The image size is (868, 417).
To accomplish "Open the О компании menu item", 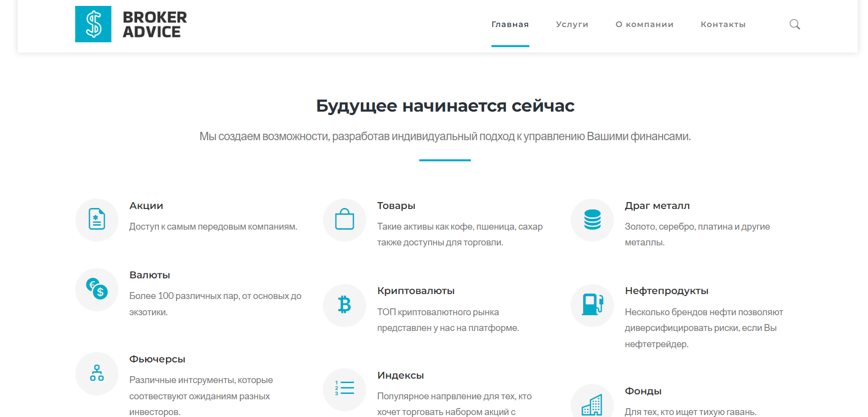I will [x=644, y=25].
